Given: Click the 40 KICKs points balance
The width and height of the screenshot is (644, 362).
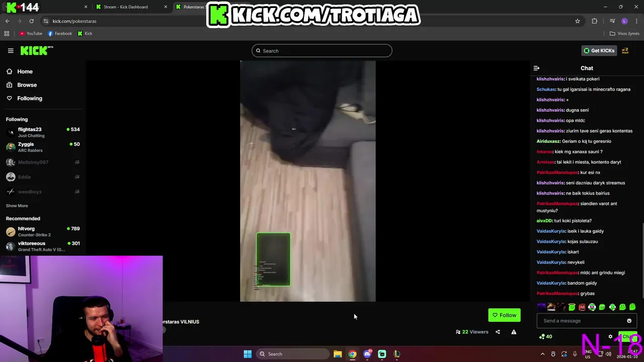Looking at the screenshot, I should tap(545, 337).
